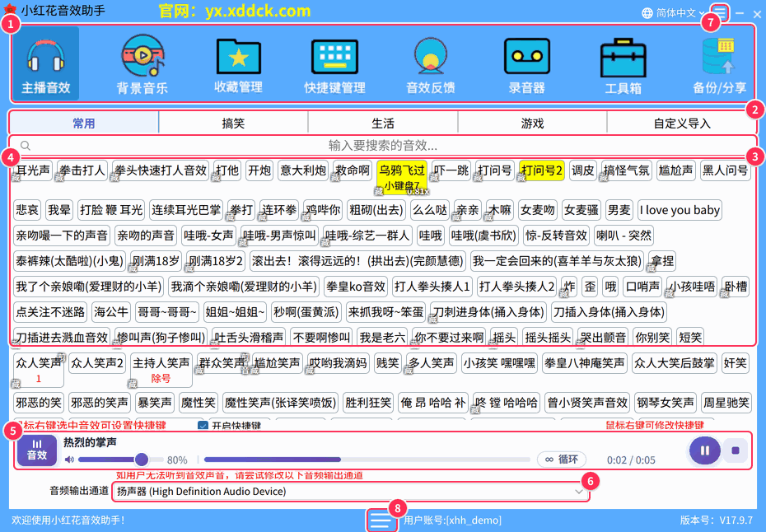Screen dimensions: 766x532
Task: Play the 我是老六 sound effect
Action: (382, 337)
